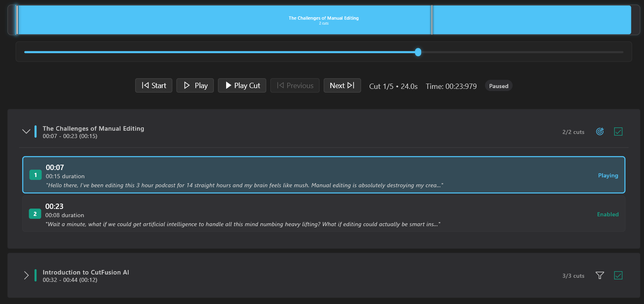Collapse The Challenges of Manual Editing section
This screenshot has width=644, height=304.
26,132
